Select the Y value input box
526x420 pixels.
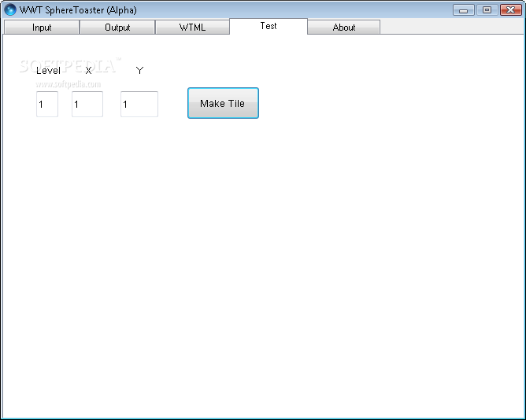pyautogui.click(x=139, y=105)
